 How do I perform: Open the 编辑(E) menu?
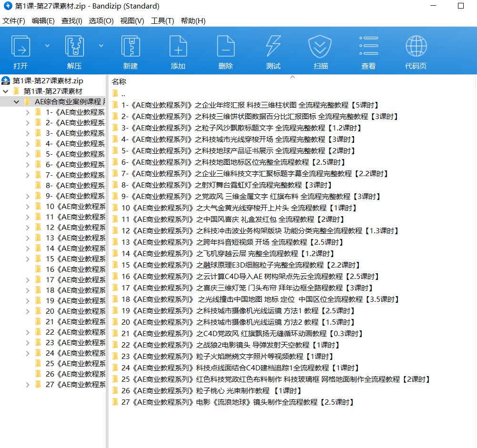click(43, 20)
